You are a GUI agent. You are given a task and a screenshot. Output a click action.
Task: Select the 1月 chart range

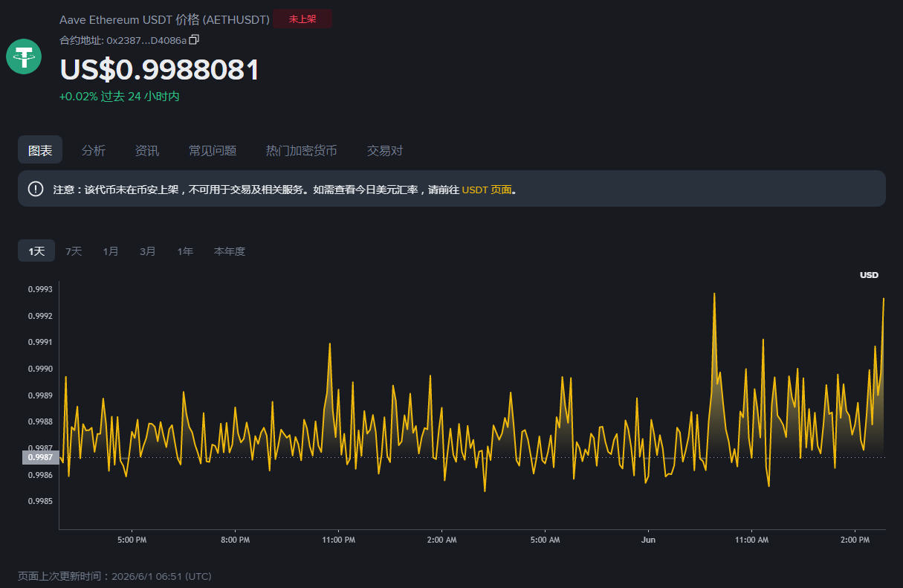(x=111, y=251)
